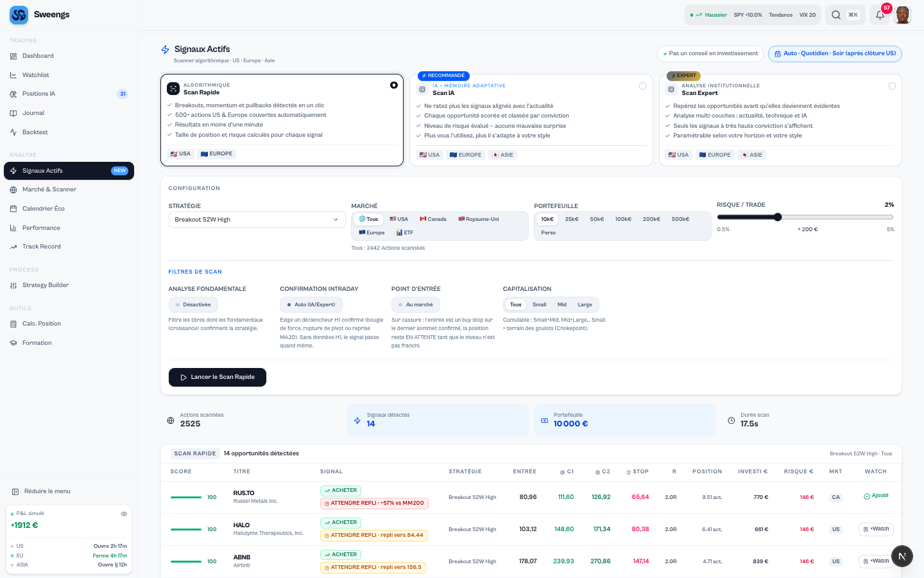Screen dimensions: 924x578
Task: Click the round N button at bottom right
Action: coord(902,556)
